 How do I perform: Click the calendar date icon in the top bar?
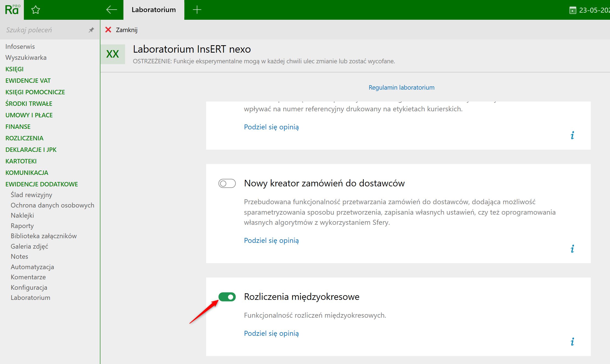[x=573, y=10]
